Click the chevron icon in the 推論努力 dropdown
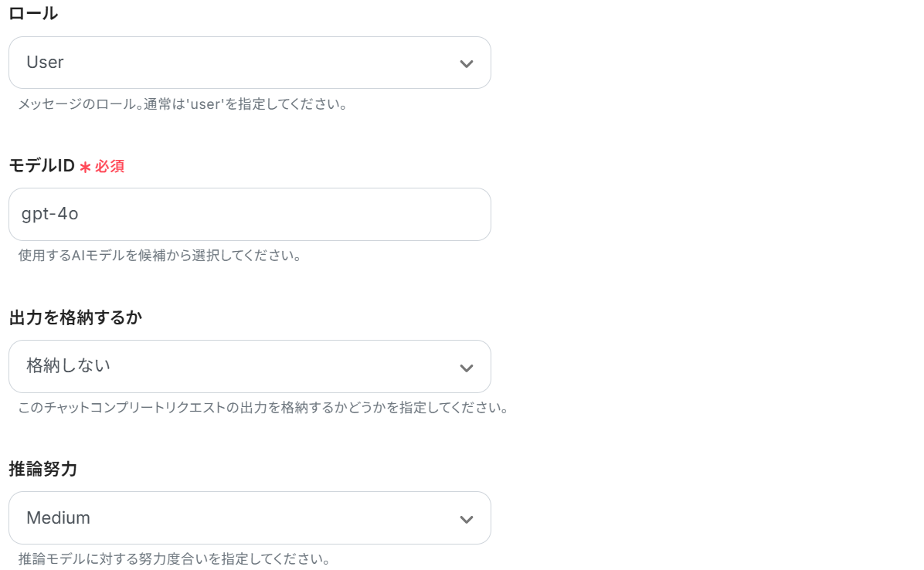 466,519
